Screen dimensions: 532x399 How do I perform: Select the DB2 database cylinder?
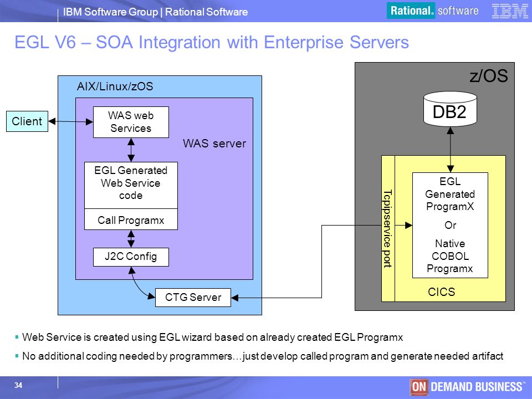click(450, 109)
